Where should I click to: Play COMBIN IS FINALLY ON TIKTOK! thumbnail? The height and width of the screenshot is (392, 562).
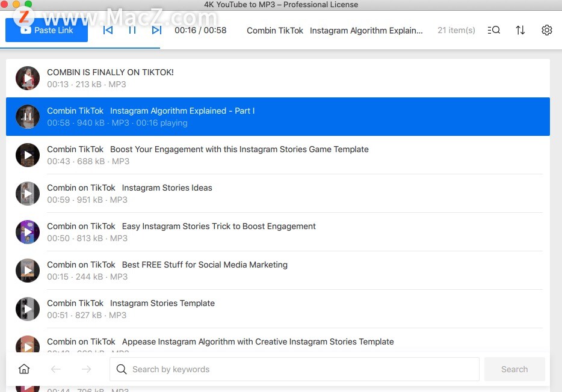pos(28,78)
